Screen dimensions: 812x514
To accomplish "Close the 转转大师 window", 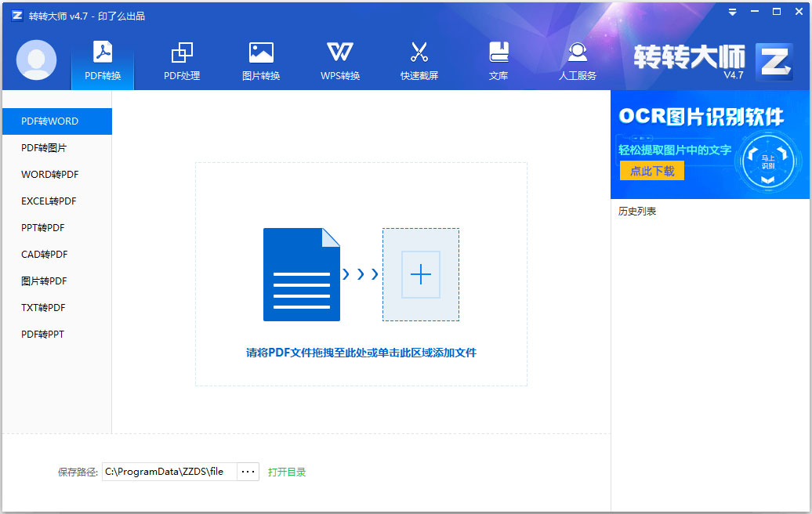I will pos(799,12).
